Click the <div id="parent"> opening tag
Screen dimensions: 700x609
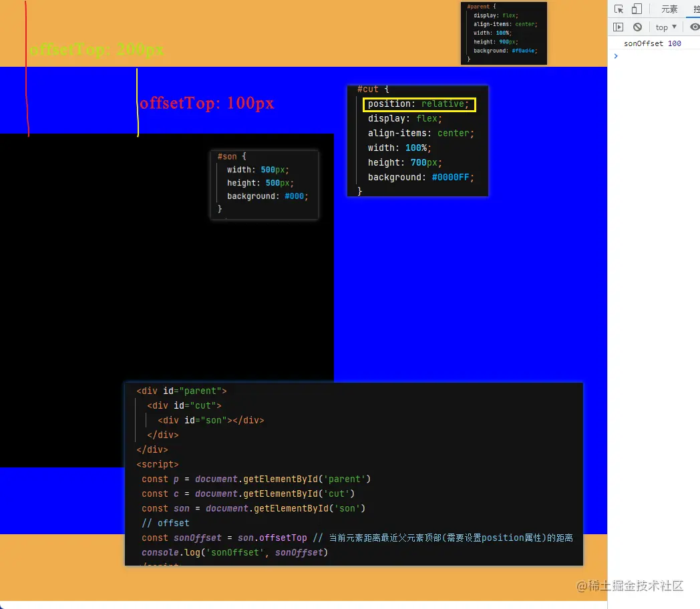[182, 391]
